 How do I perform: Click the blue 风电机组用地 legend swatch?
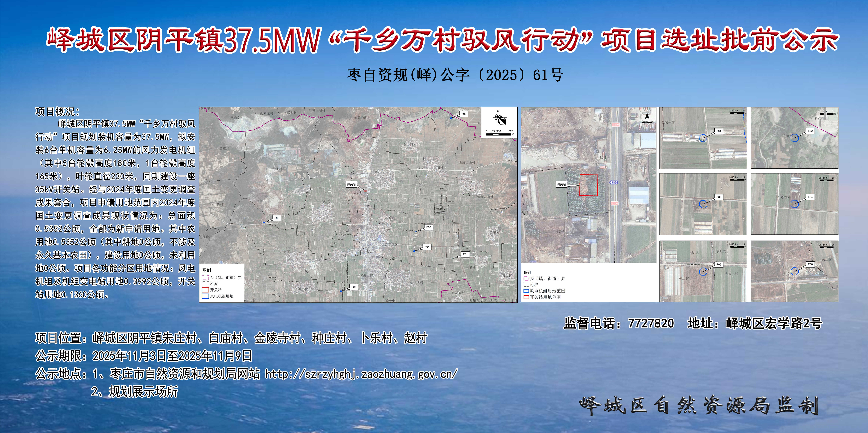pyautogui.click(x=205, y=296)
